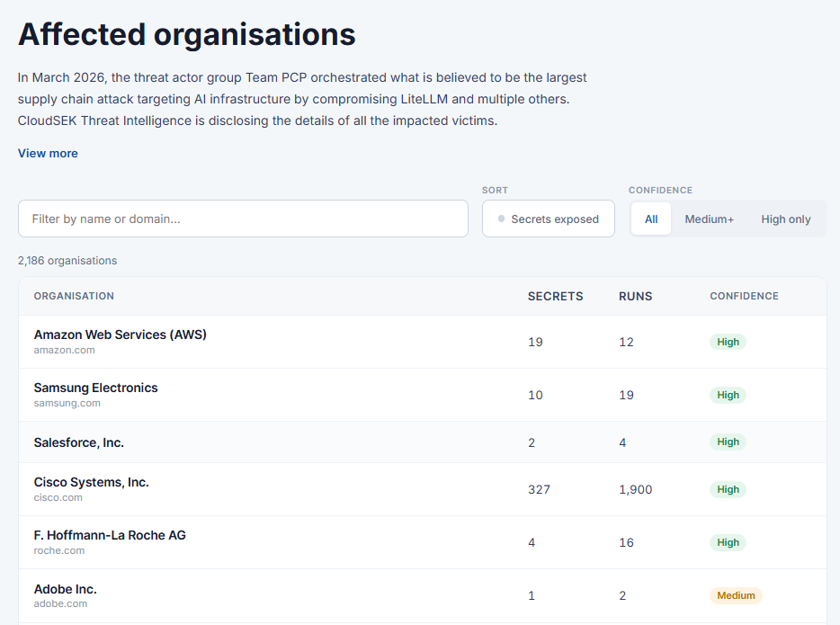This screenshot has width=840, height=625.
Task: Click the High badge for Amazon Web Services
Action: (x=728, y=342)
